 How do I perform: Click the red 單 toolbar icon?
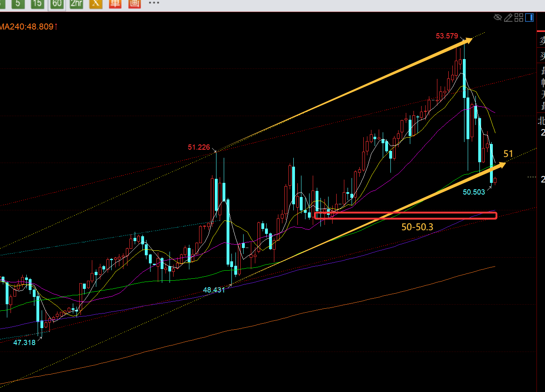coord(115,4)
